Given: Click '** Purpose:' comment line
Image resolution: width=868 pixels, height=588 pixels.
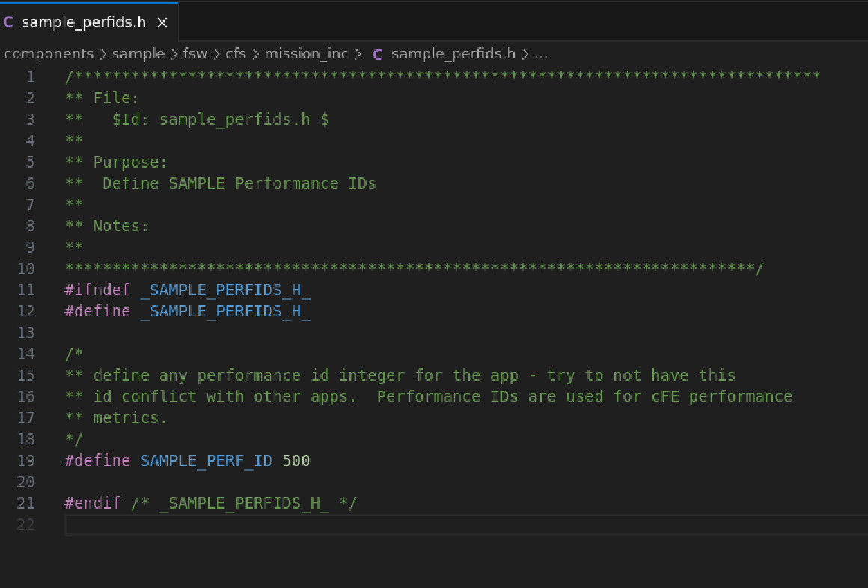Looking at the screenshot, I should [x=116, y=162].
